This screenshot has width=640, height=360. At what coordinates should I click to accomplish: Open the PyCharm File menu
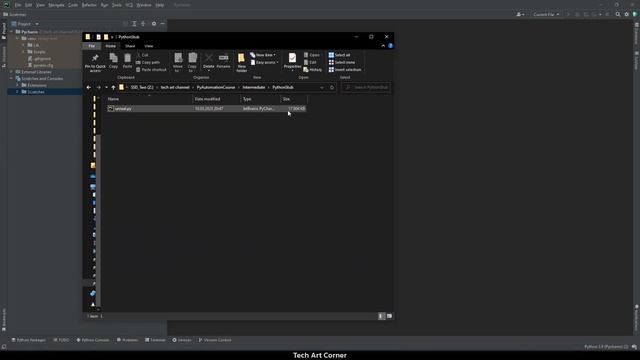(18, 5)
